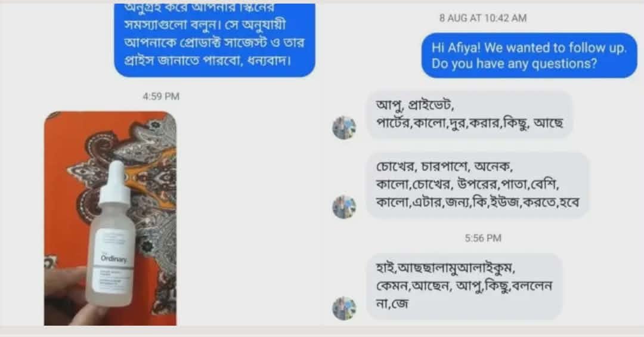
Task: Click the white dropper cap in the photo
Action: (116, 183)
